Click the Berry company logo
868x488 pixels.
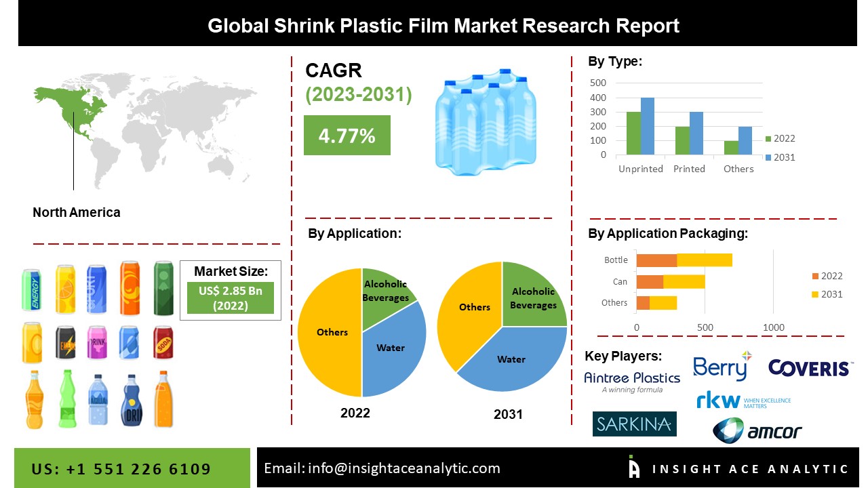(722, 366)
